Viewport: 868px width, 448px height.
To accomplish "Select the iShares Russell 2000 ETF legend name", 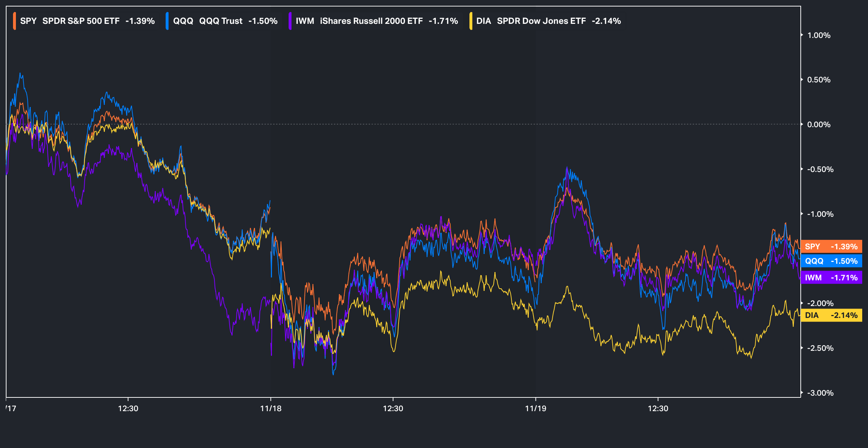I will pyautogui.click(x=371, y=21).
